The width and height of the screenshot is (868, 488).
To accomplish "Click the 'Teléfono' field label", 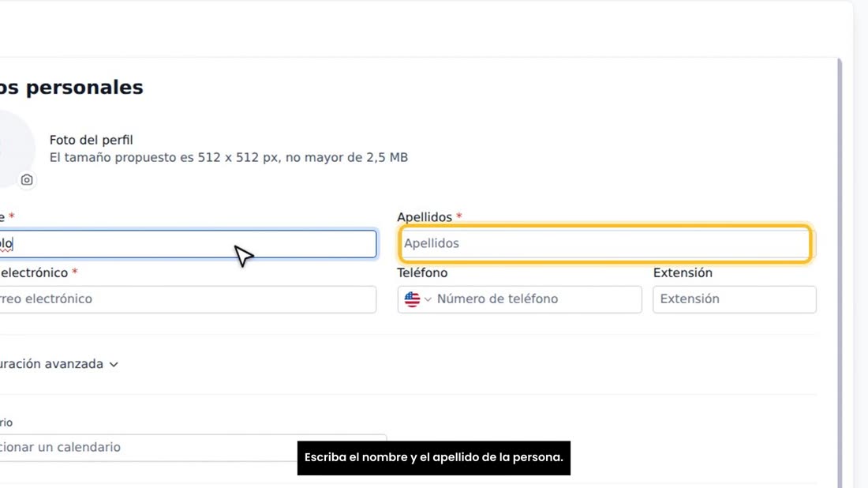I will coord(422,272).
